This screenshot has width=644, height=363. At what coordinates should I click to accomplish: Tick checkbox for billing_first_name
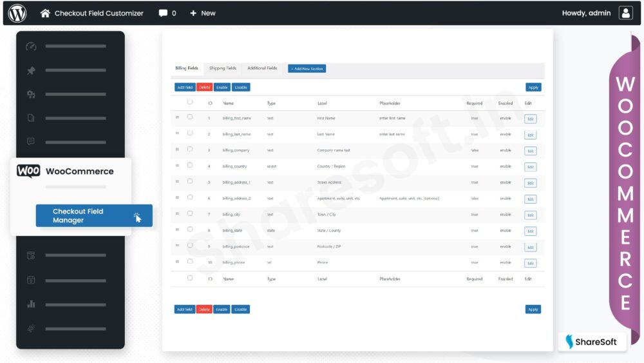pyautogui.click(x=190, y=117)
